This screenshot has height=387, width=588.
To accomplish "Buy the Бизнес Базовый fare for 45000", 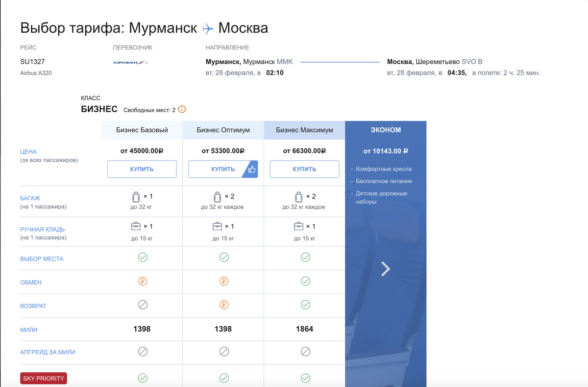I will 142,169.
